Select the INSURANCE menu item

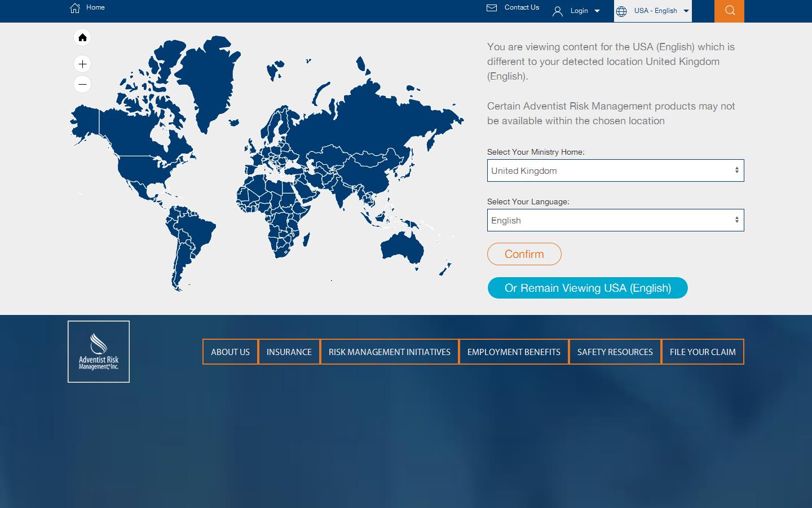[x=289, y=352]
